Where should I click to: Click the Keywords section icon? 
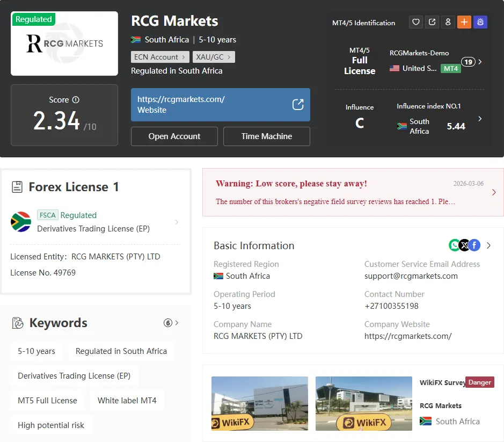point(18,323)
